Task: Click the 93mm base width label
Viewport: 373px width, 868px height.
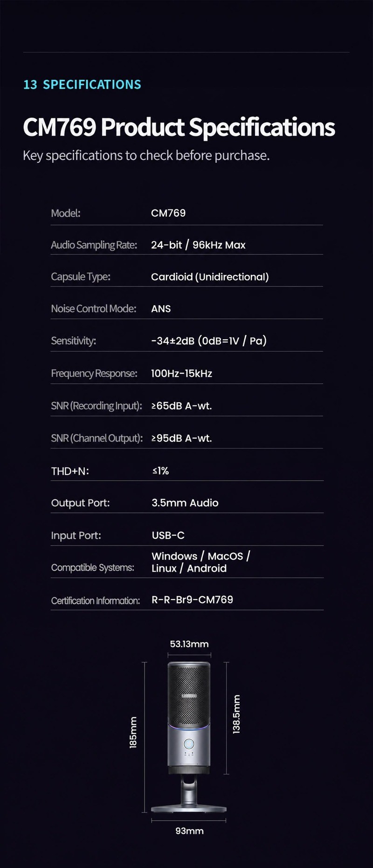Action: (189, 831)
